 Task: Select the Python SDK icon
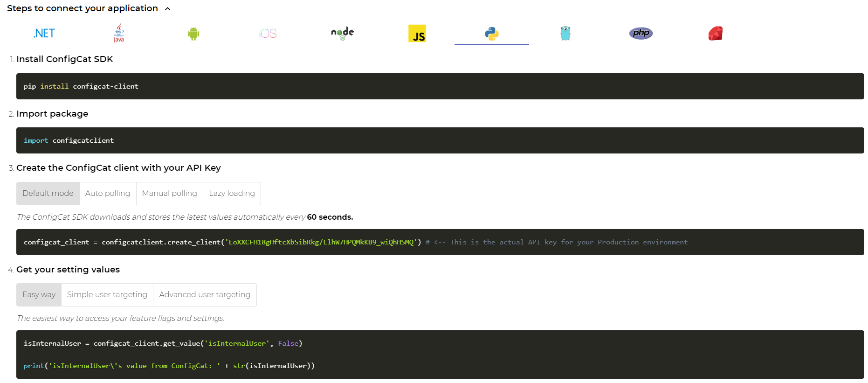[x=492, y=34]
